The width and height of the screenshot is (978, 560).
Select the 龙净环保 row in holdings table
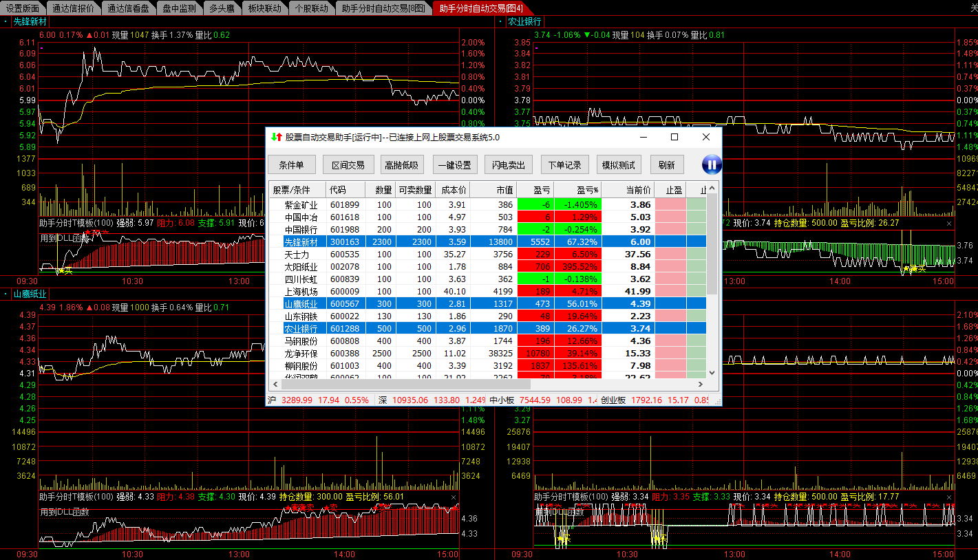coord(301,353)
